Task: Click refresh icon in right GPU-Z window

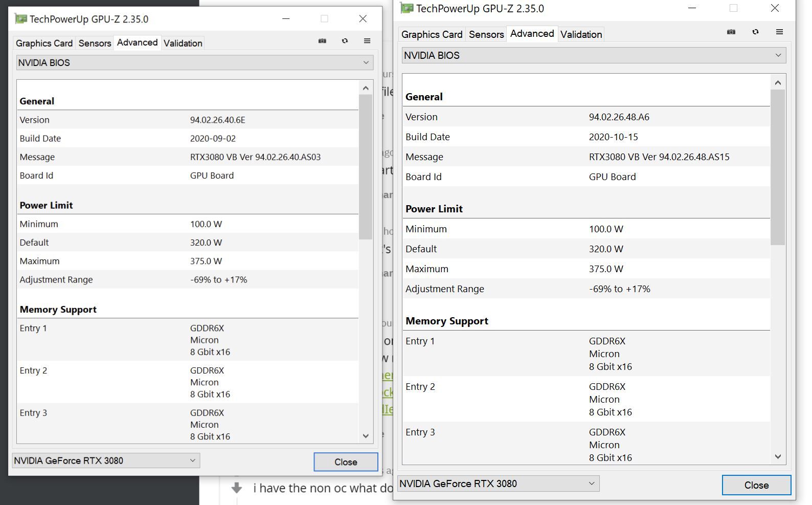Action: 755,32
